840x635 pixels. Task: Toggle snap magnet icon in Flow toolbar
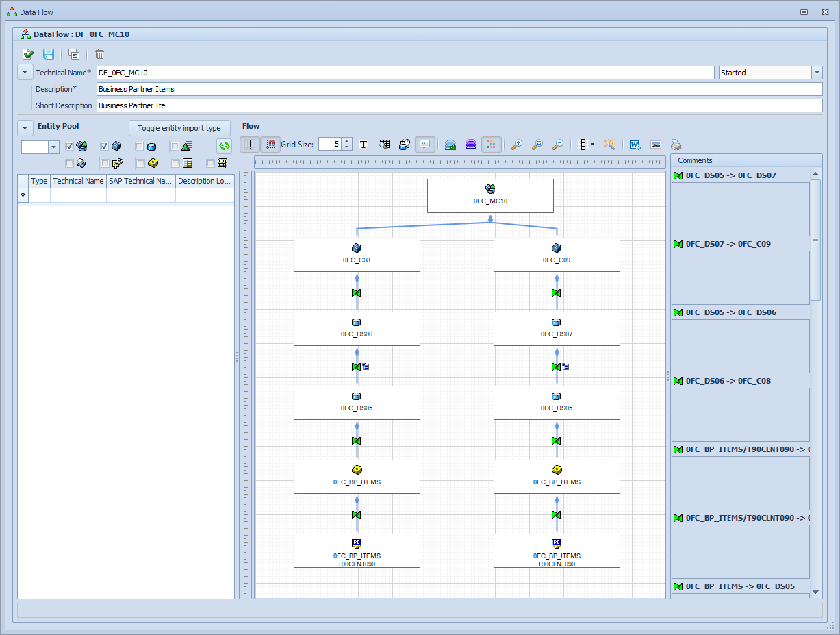(271, 145)
